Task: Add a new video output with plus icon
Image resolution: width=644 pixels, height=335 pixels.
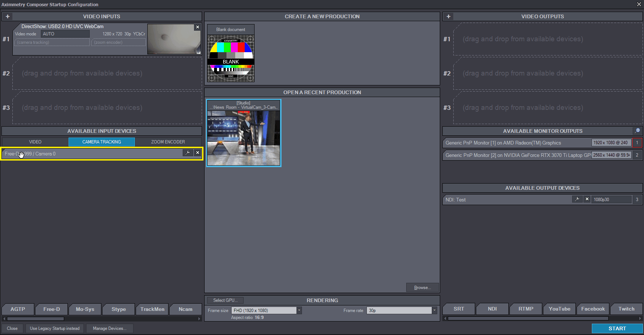Action: pyautogui.click(x=449, y=16)
